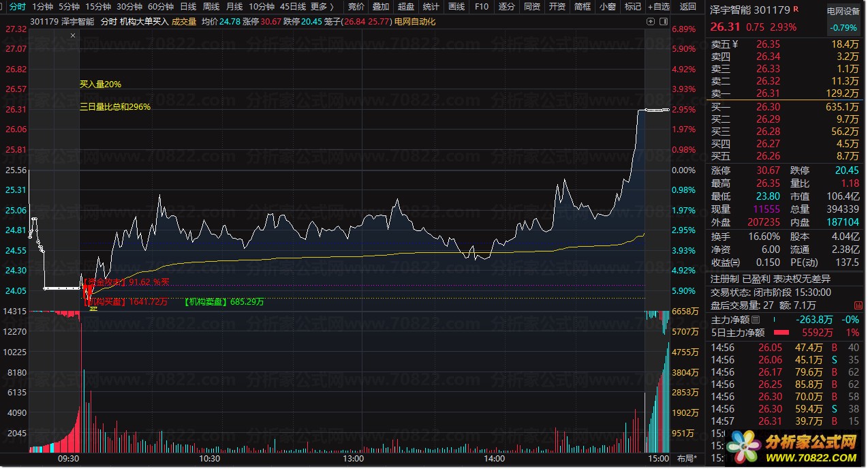
Task: Click the 涨停 30.67 value in panel
Action: click(x=769, y=170)
